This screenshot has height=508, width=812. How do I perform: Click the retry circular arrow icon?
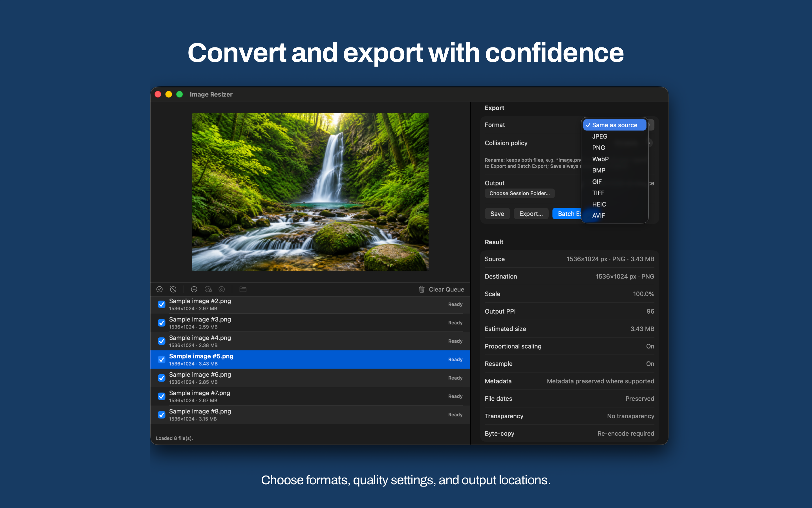point(222,289)
